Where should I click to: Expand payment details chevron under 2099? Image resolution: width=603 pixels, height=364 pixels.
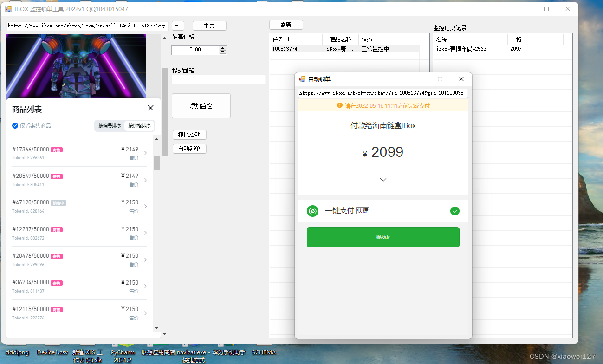click(383, 180)
